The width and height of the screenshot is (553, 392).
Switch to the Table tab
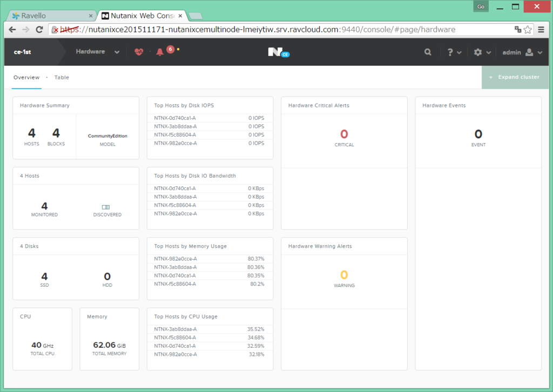click(x=62, y=78)
